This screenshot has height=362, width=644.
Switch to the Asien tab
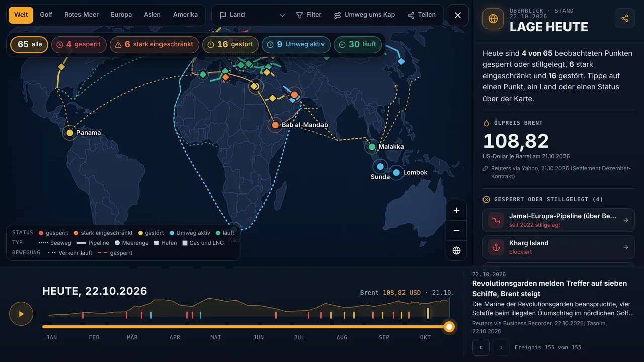[152, 15]
